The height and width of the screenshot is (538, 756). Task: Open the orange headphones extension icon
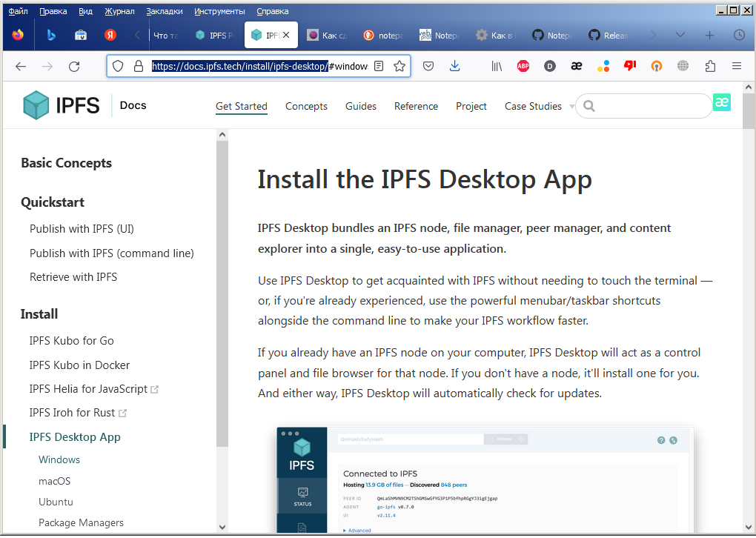(x=656, y=66)
